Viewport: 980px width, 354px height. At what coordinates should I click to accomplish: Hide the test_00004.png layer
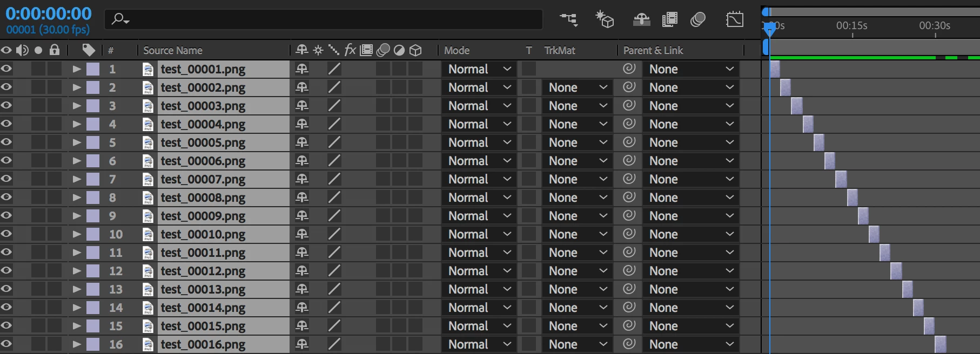(x=6, y=124)
